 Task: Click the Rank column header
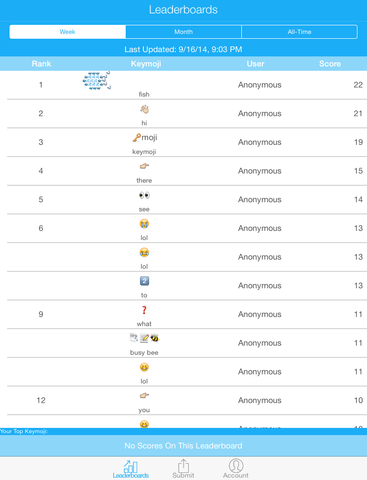41,64
